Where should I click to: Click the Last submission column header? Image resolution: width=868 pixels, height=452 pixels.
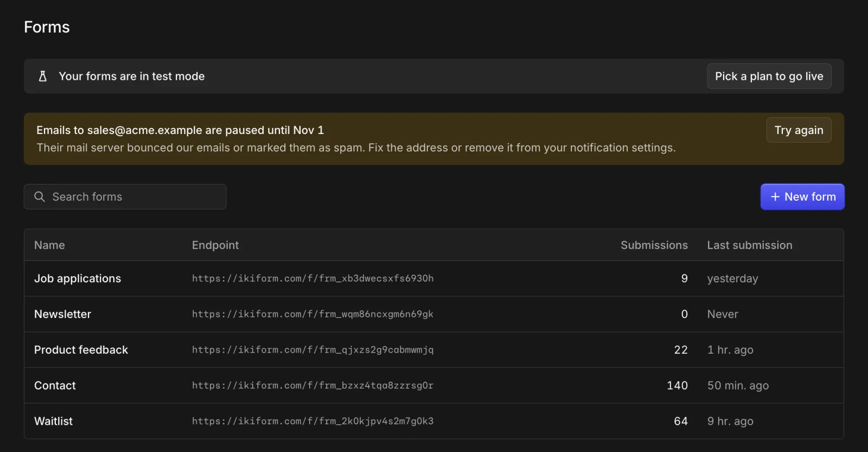[750, 245]
